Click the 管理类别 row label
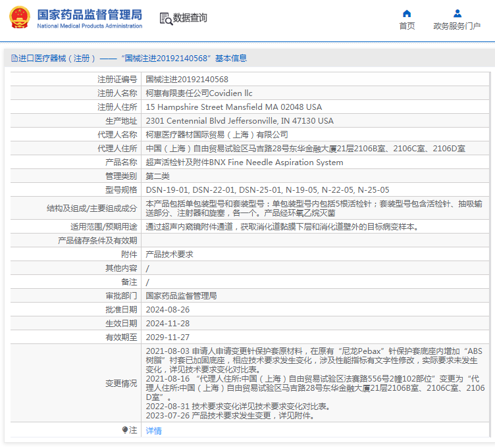This screenshot has width=495, height=448. click(121, 176)
